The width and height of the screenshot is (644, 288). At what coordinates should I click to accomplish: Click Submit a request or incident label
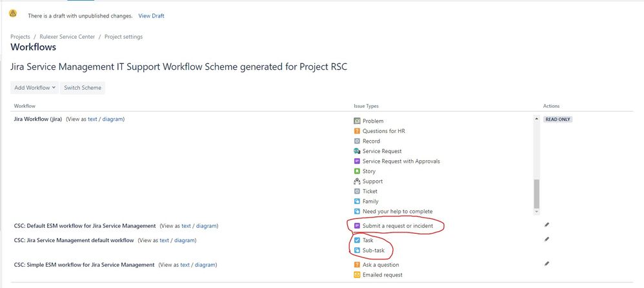coord(397,226)
